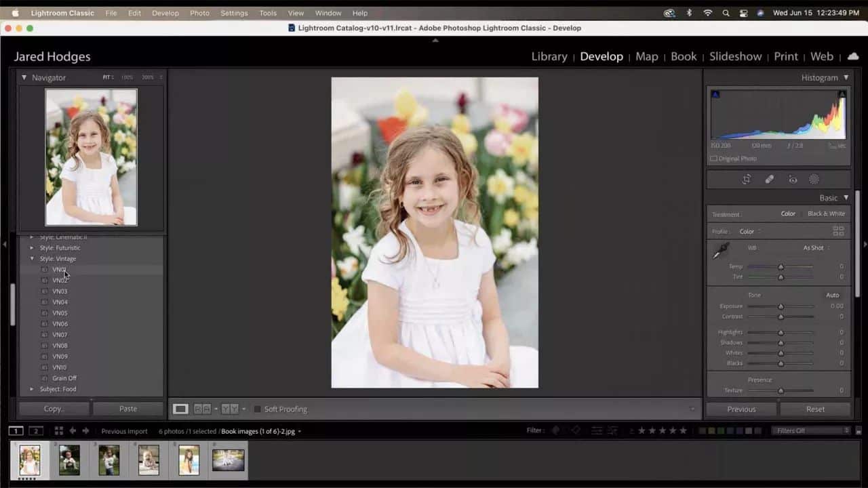Screen dimensions: 868x488
Task: Enable Soft Proofing
Action: [258, 409]
